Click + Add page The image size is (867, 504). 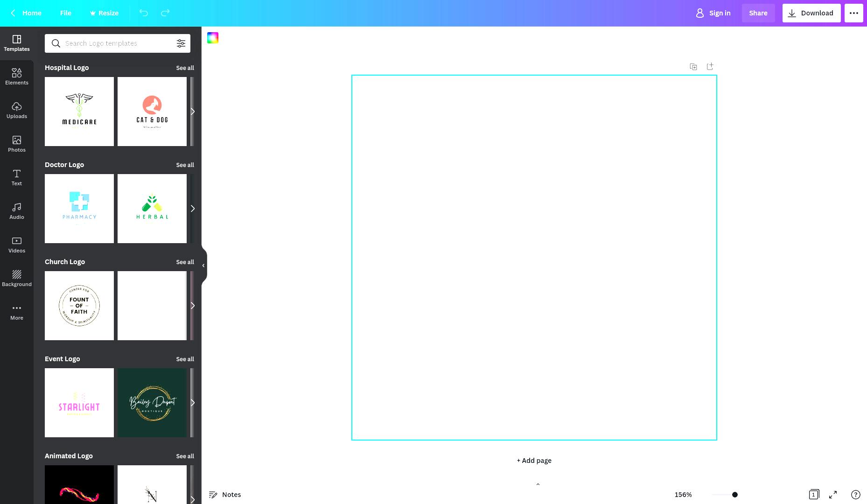click(534, 461)
